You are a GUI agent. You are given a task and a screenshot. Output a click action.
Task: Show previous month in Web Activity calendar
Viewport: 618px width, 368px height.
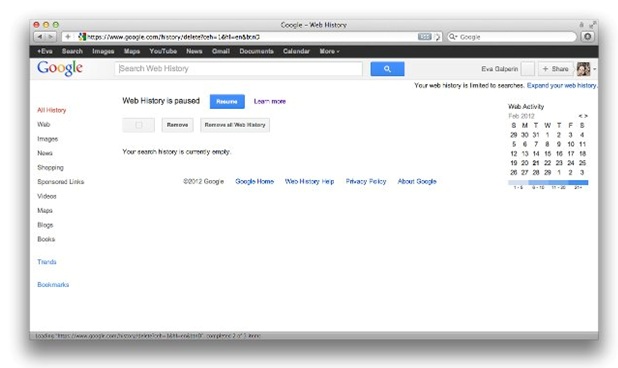point(580,116)
